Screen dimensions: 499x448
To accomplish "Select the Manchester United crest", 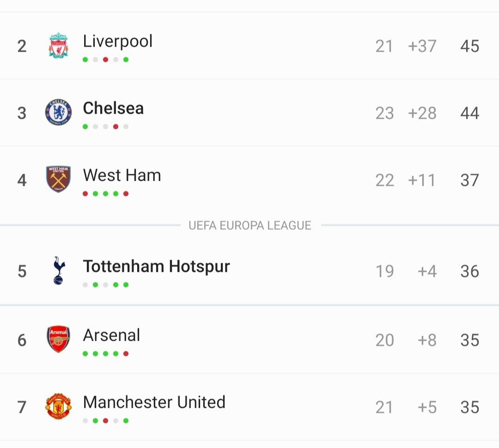I will (58, 406).
